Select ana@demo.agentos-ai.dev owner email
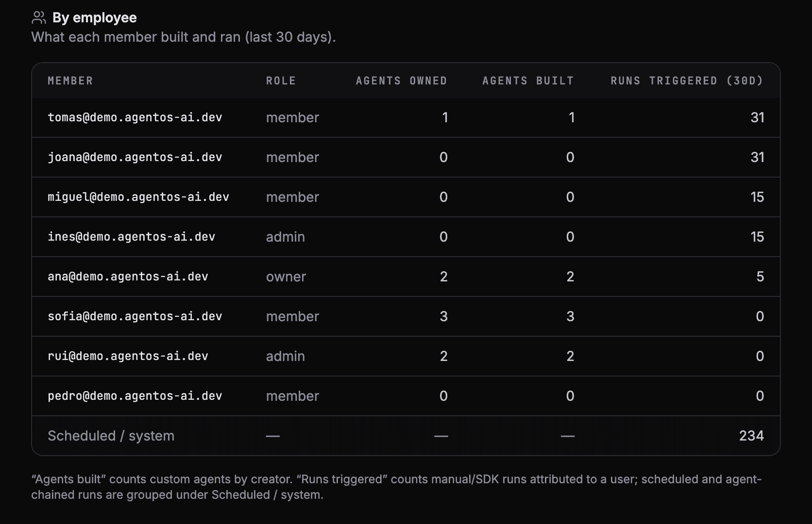Viewport: 812px width, 524px height. tap(128, 277)
